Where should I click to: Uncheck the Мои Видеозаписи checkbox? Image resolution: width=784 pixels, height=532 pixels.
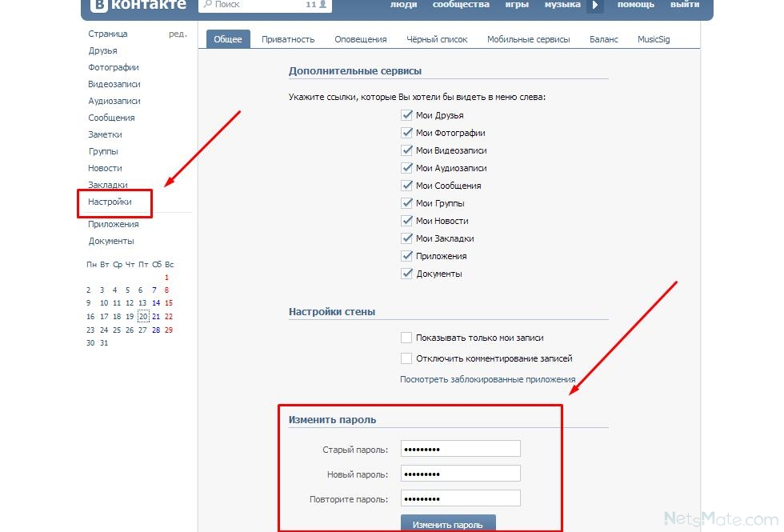(x=406, y=150)
